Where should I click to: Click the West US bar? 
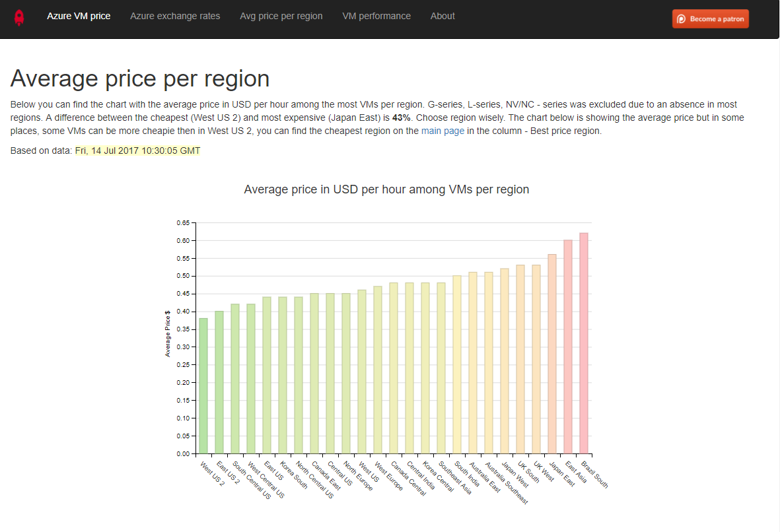[x=362, y=372]
